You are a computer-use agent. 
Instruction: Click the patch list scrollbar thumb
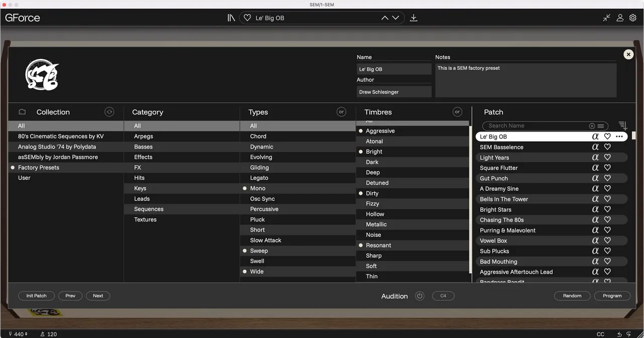(634, 135)
